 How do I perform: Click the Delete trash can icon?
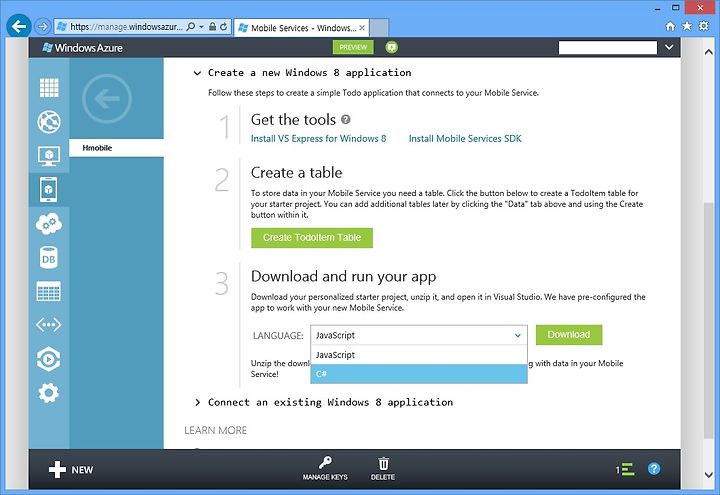(383, 463)
